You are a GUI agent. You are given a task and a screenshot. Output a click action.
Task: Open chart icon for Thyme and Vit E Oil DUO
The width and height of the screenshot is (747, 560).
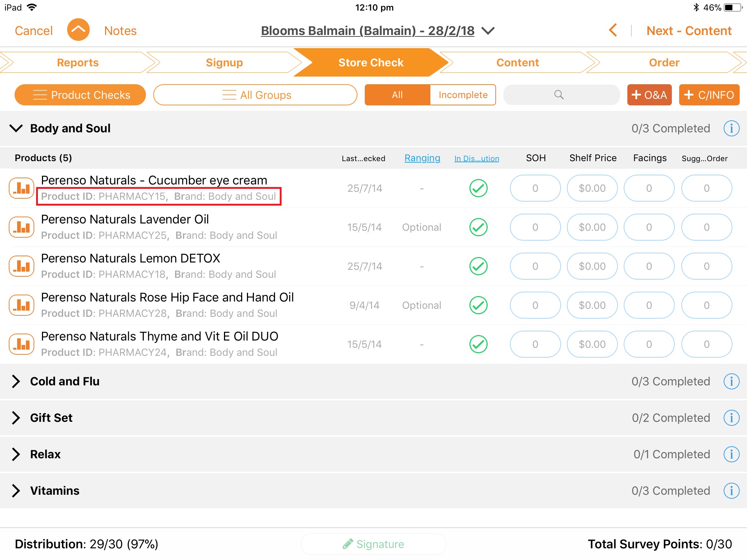(x=22, y=344)
